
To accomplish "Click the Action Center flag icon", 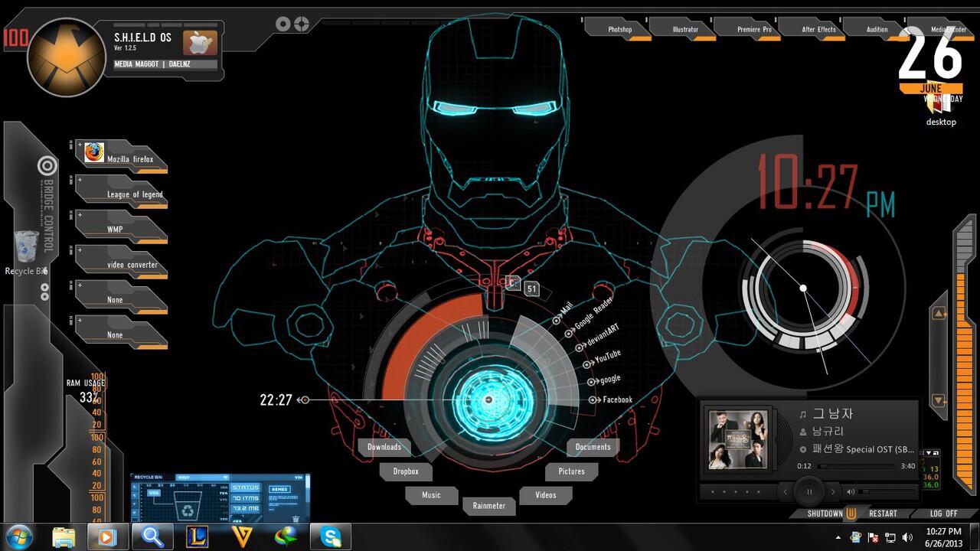I will click(x=873, y=537).
